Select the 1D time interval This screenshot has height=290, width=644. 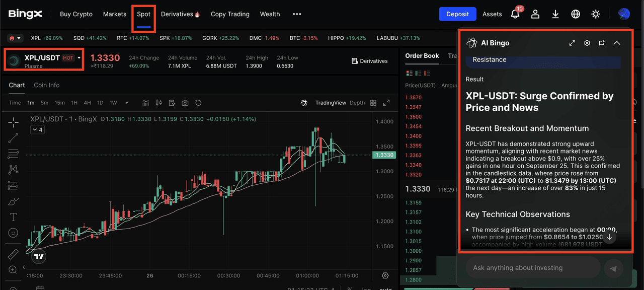coord(100,103)
